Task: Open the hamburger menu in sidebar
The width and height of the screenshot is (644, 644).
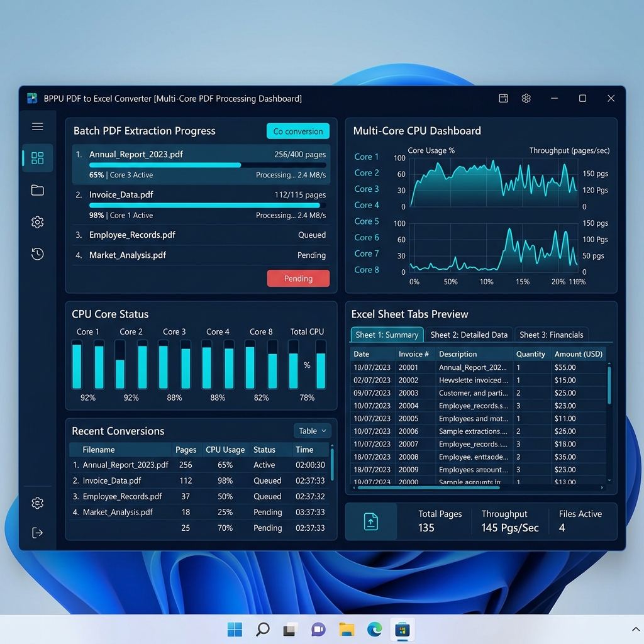Action: pyautogui.click(x=37, y=126)
